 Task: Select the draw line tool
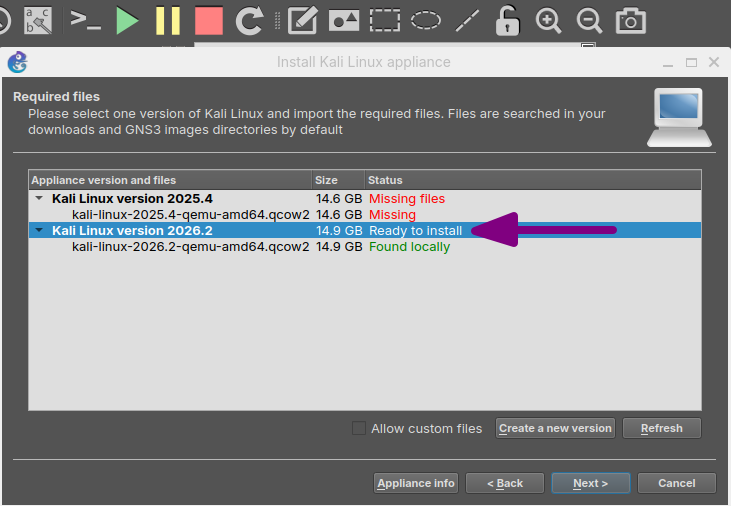467,21
